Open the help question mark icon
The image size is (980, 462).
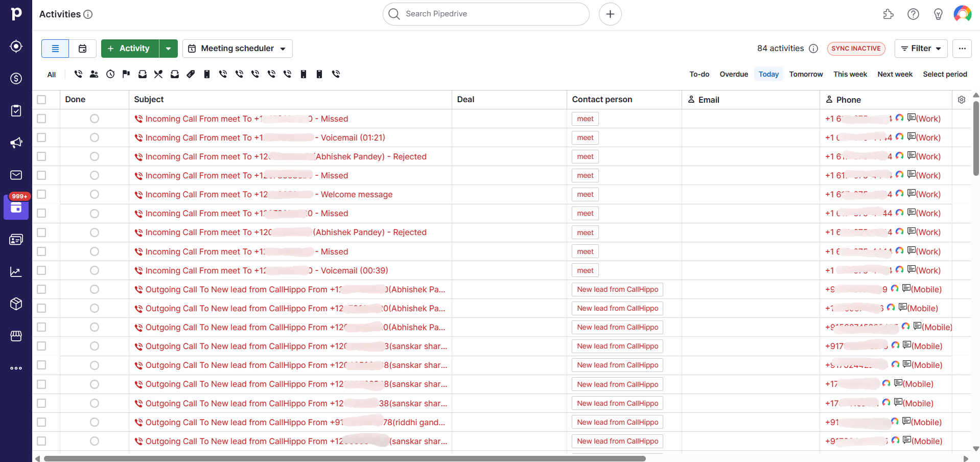click(x=913, y=14)
